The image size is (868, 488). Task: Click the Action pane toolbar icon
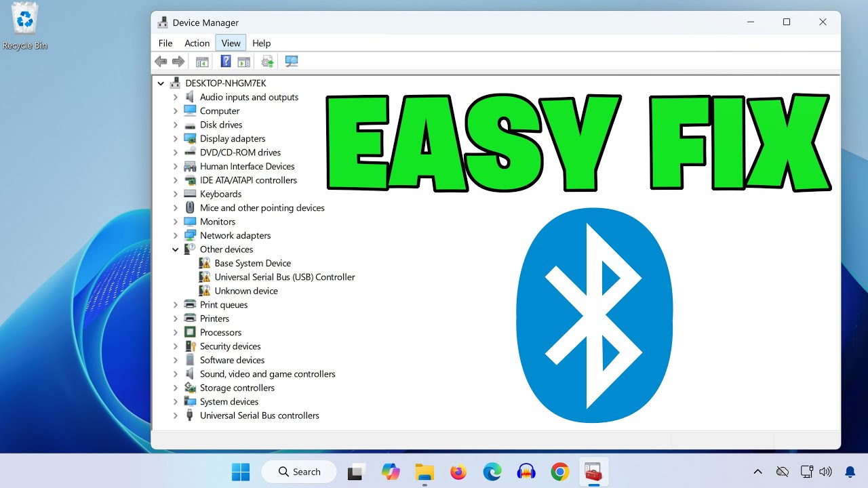point(244,62)
